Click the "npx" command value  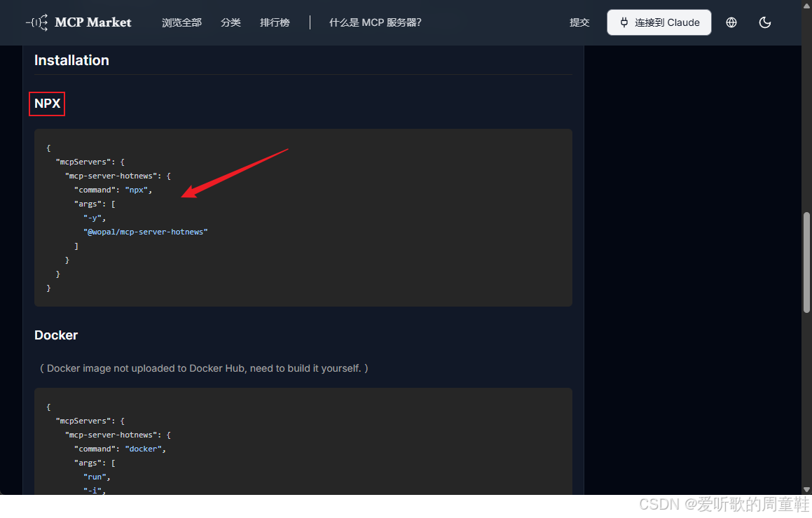137,190
